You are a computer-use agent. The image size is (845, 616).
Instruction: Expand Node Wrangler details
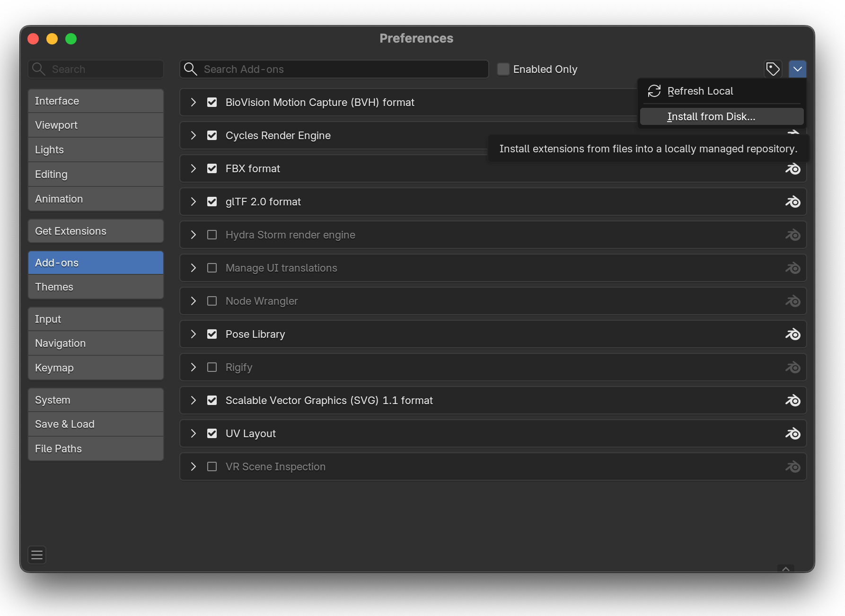coord(193,301)
